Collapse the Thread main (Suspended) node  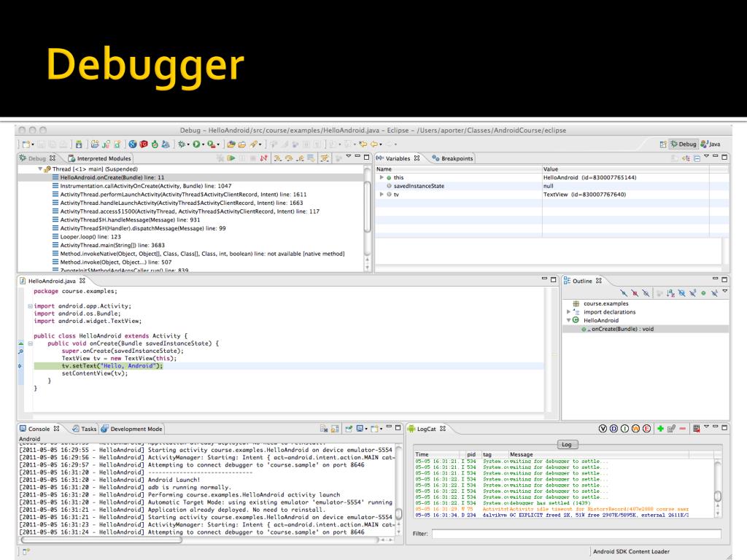40,169
